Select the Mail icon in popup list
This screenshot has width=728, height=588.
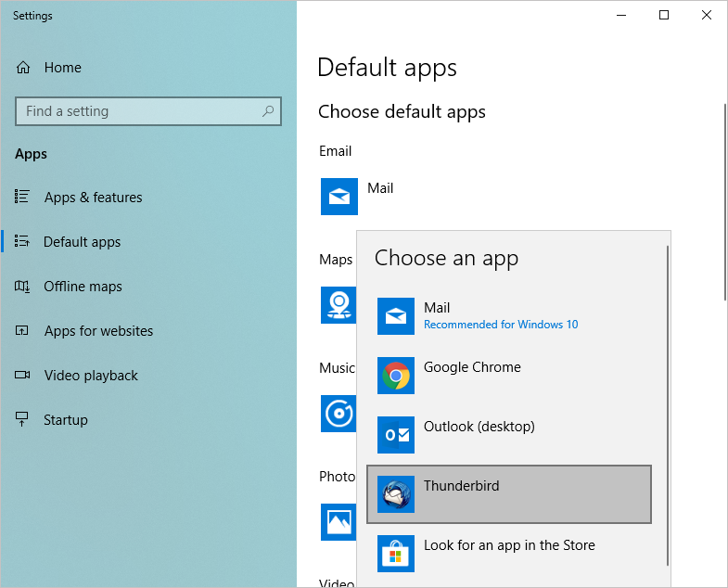[x=396, y=316]
